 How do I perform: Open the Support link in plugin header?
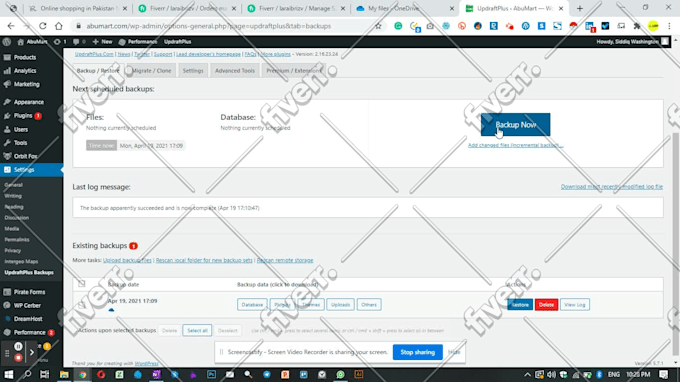point(163,54)
